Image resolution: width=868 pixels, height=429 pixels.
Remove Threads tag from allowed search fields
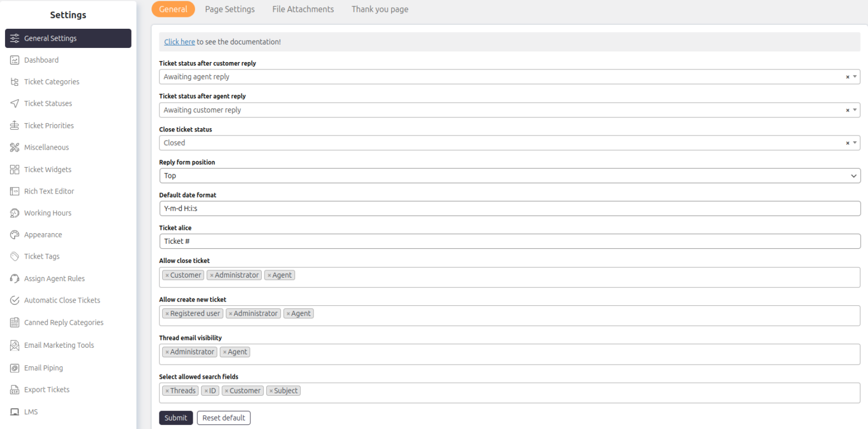click(167, 391)
